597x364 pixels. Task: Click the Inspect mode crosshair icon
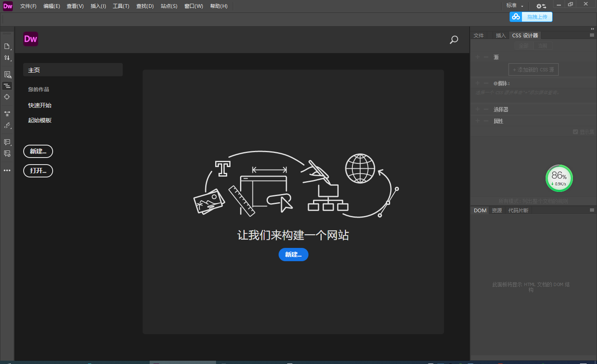pyautogui.click(x=7, y=97)
